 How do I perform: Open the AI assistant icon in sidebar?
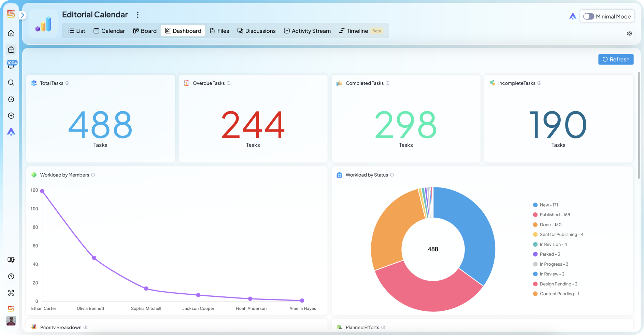click(11, 132)
